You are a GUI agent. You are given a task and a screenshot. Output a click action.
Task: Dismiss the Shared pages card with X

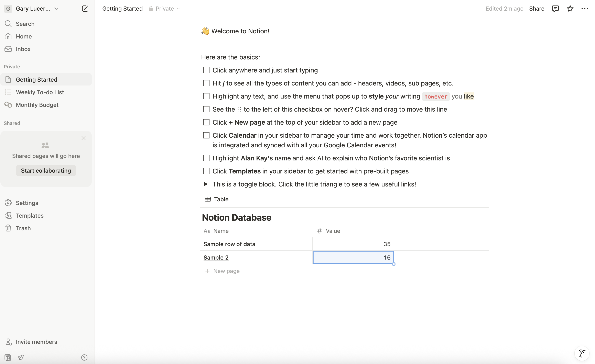point(84,138)
